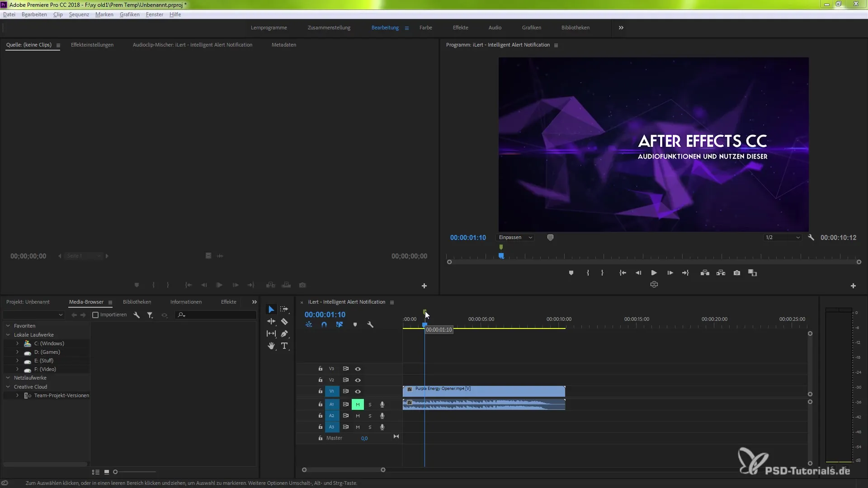The image size is (868, 488).
Task: Export frame with camera icon
Action: (x=737, y=273)
